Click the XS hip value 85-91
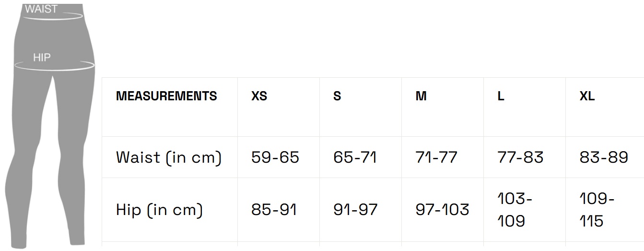The height and width of the screenshot is (251, 644). 274,210
